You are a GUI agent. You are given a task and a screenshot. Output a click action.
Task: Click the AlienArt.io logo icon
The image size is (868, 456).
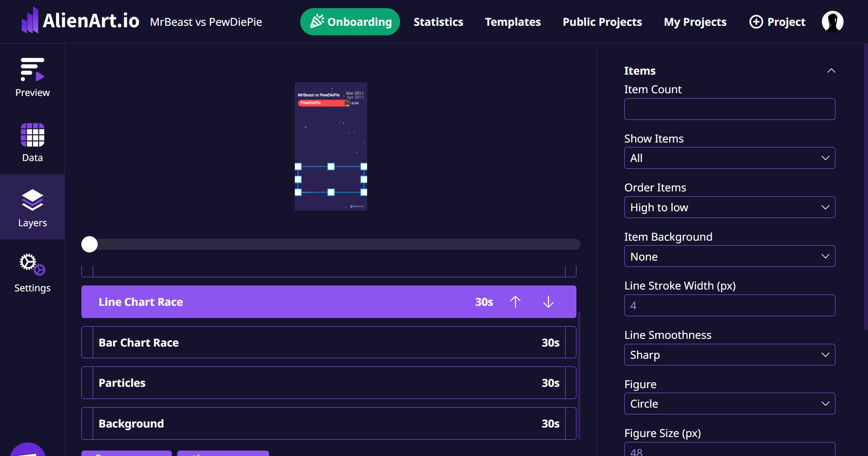pos(30,20)
